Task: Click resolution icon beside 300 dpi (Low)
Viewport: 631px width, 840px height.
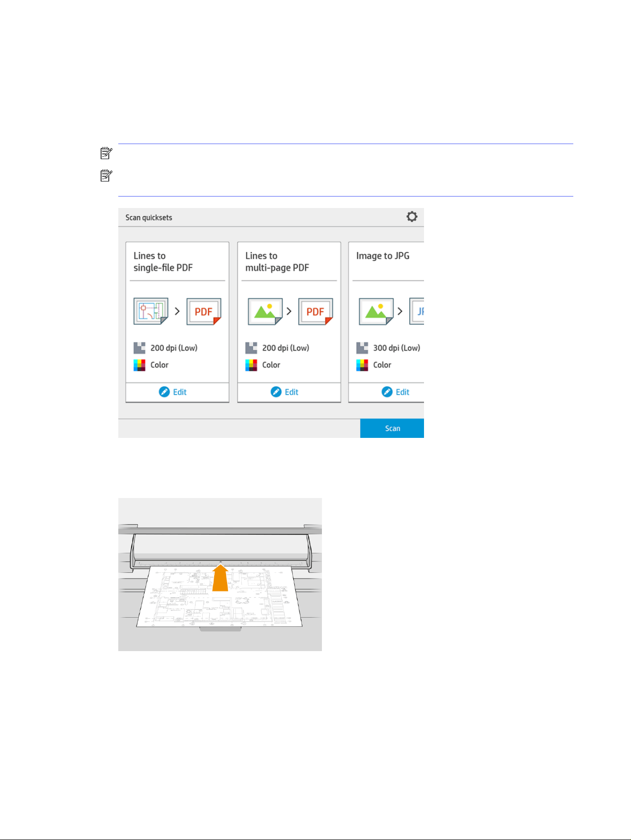Action: 362,348
